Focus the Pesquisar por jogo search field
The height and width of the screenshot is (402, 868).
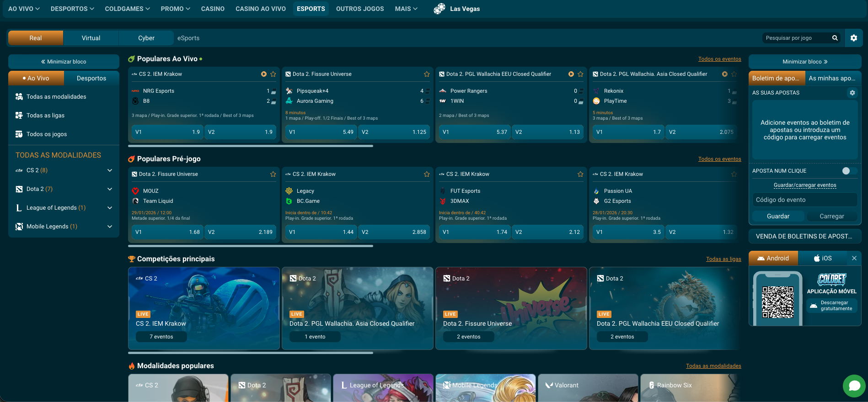coord(796,38)
